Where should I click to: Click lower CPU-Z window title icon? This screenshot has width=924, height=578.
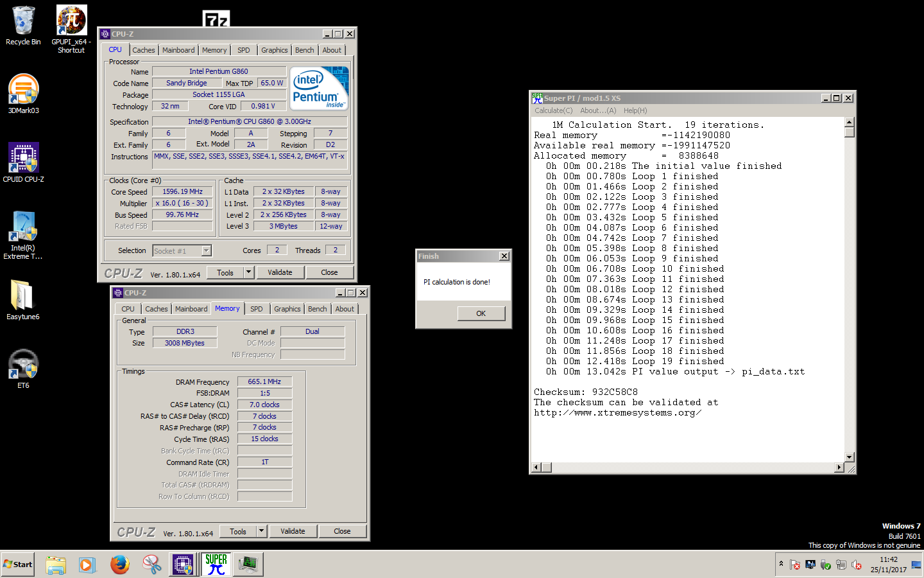pos(118,293)
